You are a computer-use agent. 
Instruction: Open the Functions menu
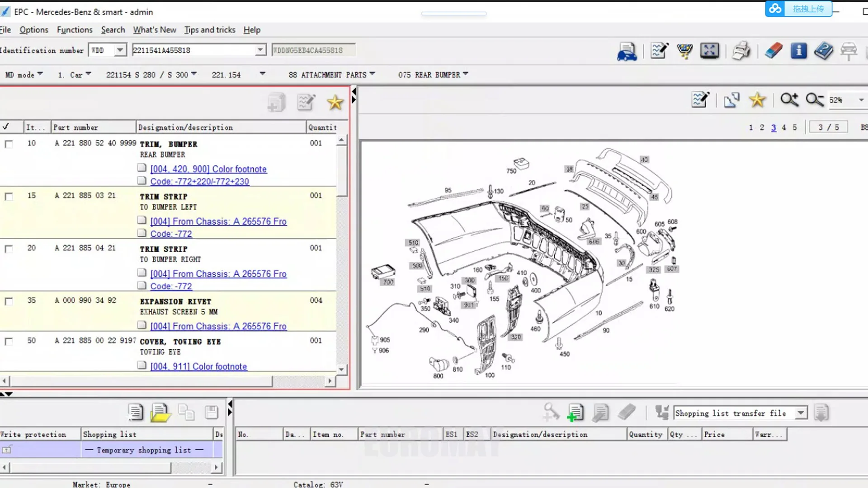click(x=75, y=30)
